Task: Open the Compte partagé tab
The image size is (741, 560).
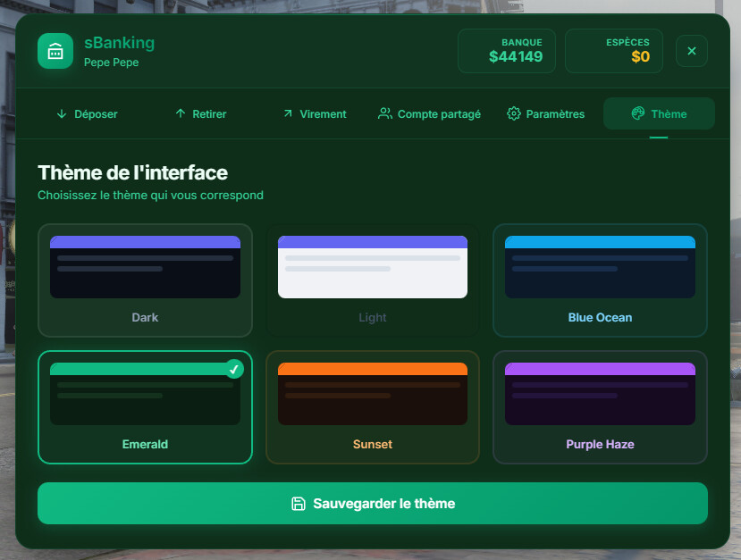Action: coord(429,113)
